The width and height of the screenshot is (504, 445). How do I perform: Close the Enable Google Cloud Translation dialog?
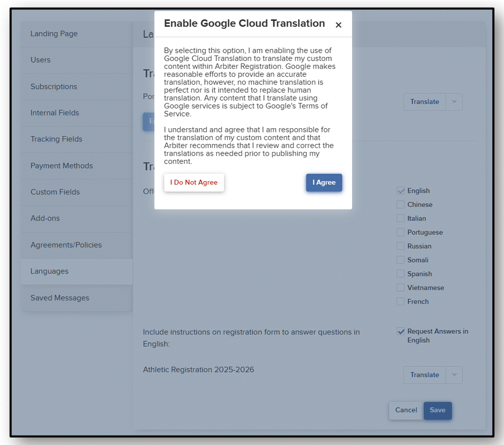[338, 25]
